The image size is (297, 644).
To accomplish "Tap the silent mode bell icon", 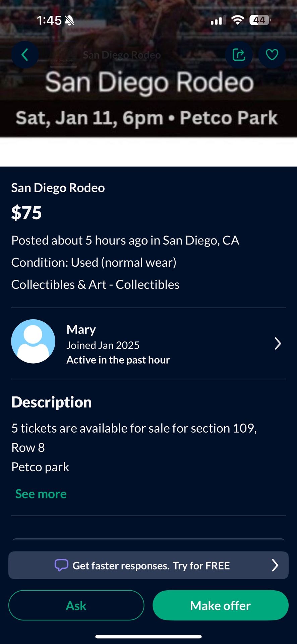I will [x=69, y=20].
